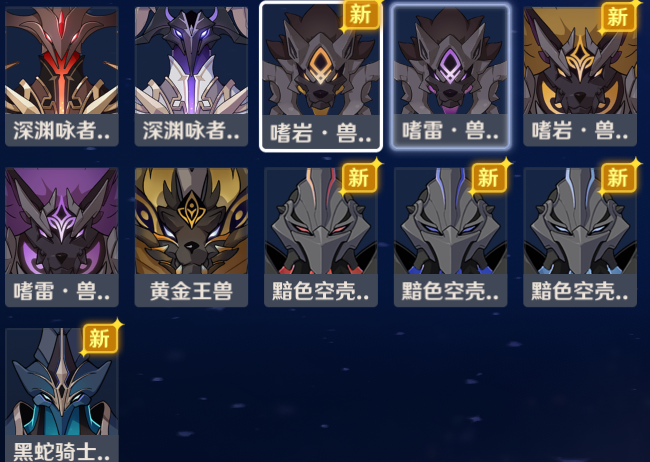The height and width of the screenshot is (462, 650).
Task: Click the 黄金王兽 name label
Action: pyautogui.click(x=192, y=291)
